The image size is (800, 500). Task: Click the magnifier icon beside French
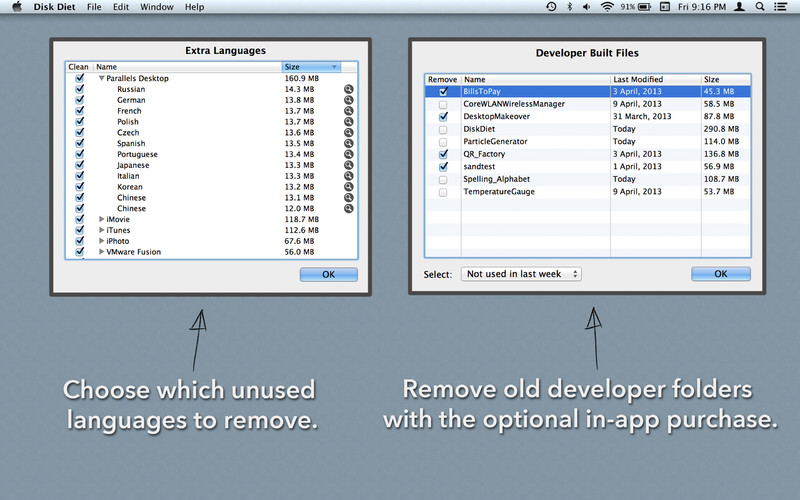348,111
